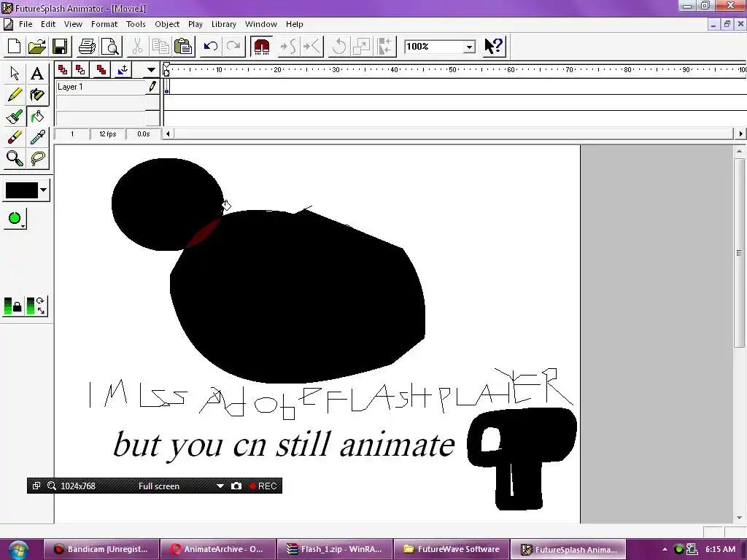Image resolution: width=747 pixels, height=560 pixels.
Task: Open the Library menu
Action: (223, 24)
